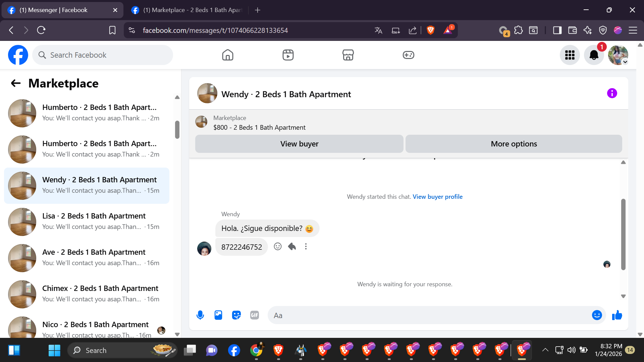Image resolution: width=644 pixels, height=362 pixels.
Task: Toggle Brave Shields lion icon
Action: [431, 31]
